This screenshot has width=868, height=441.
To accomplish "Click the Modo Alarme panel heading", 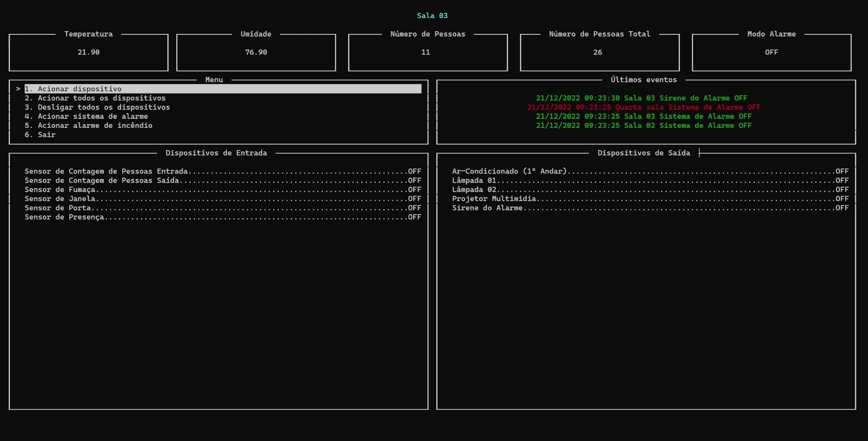I will tap(772, 34).
